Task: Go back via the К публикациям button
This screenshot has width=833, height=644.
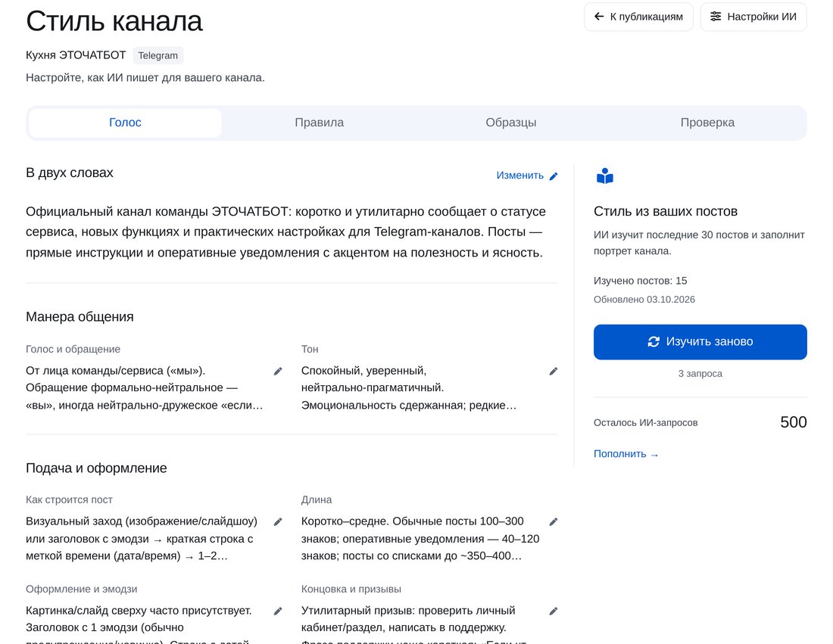Action: [638, 17]
